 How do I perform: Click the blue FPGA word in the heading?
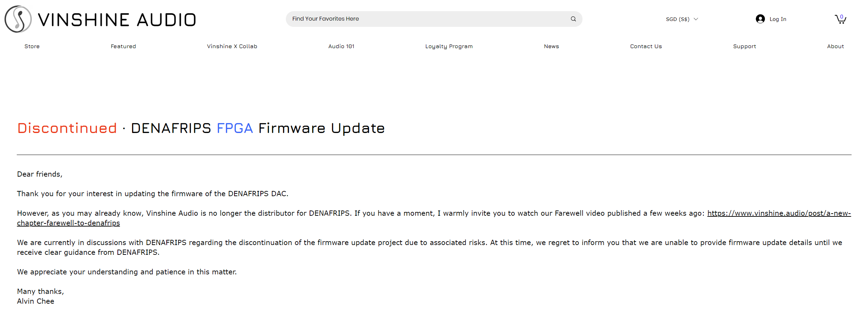[x=234, y=128]
